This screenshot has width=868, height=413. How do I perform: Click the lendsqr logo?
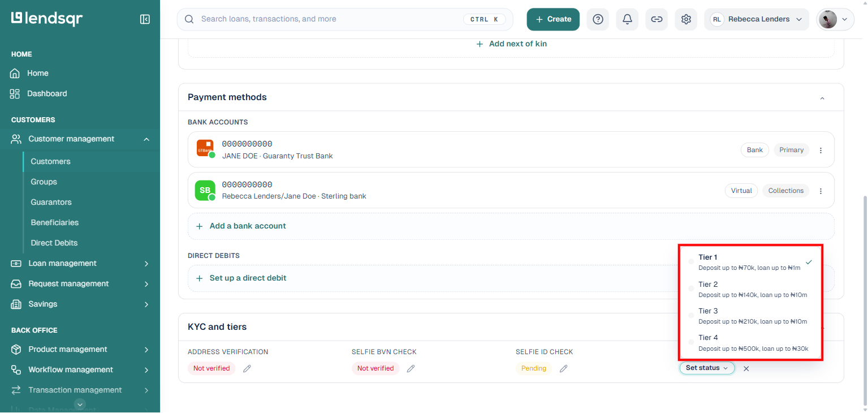click(47, 19)
